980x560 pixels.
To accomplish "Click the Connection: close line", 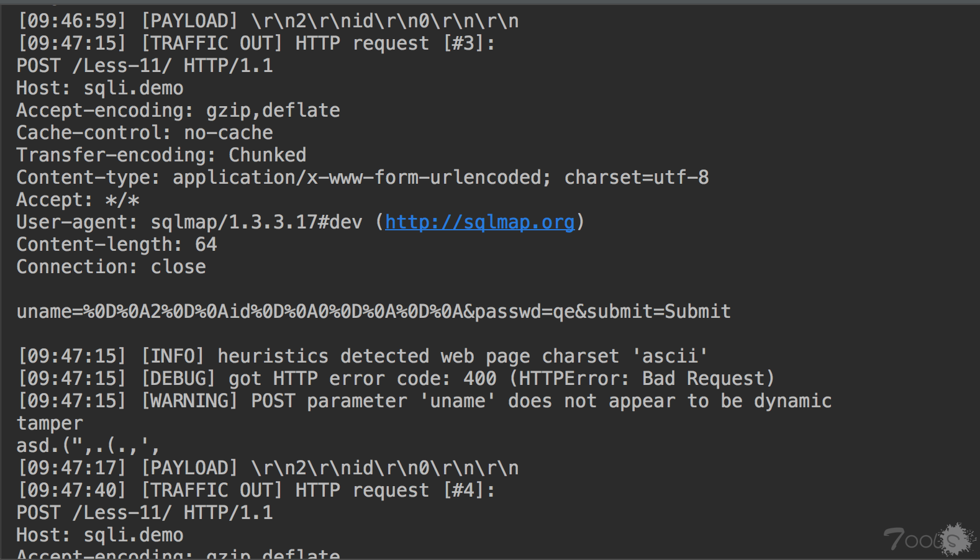I will coord(111,267).
